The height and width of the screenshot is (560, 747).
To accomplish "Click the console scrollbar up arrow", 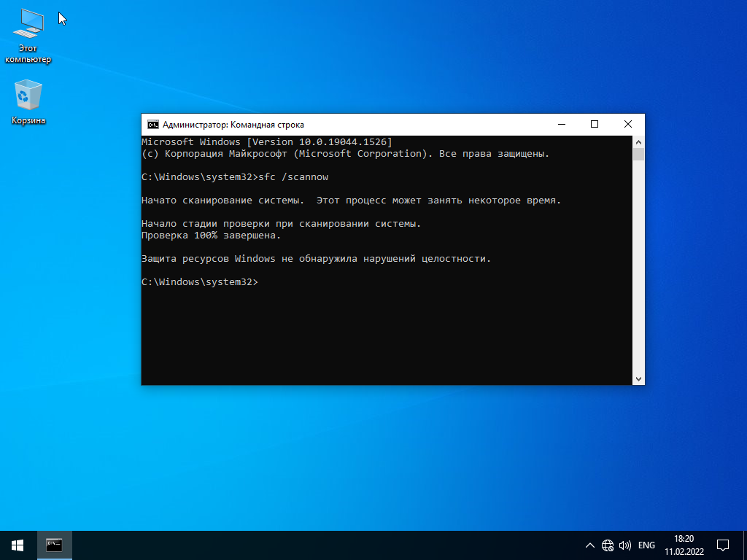I will point(638,142).
